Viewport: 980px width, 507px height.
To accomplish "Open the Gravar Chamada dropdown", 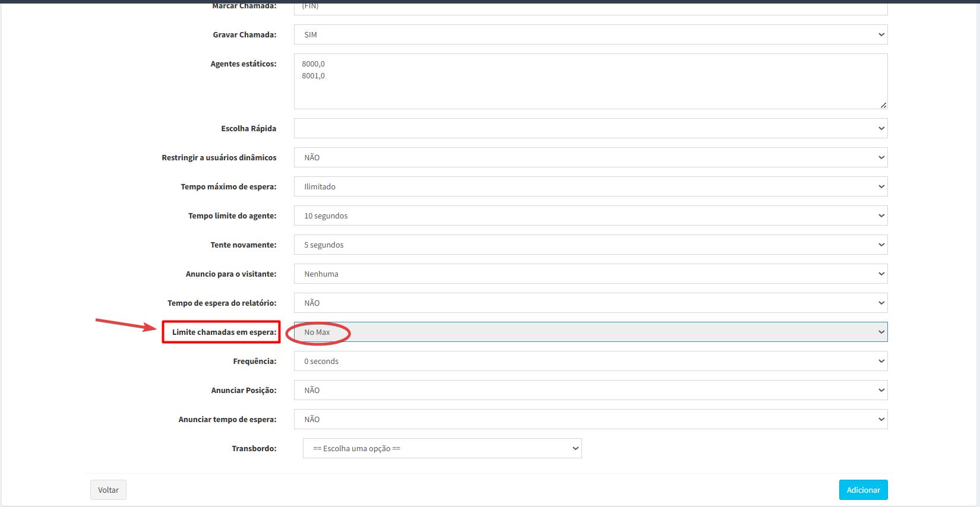I will tap(590, 34).
